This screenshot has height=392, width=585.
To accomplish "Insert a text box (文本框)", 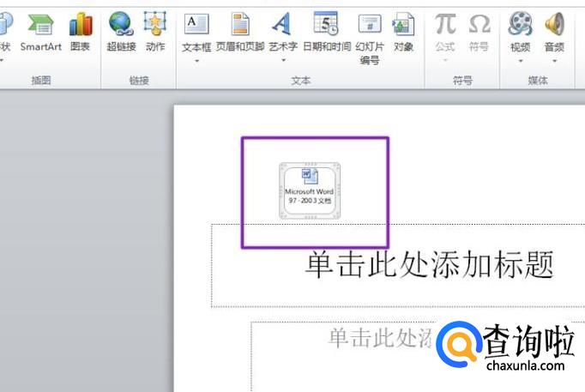I will coord(196,33).
